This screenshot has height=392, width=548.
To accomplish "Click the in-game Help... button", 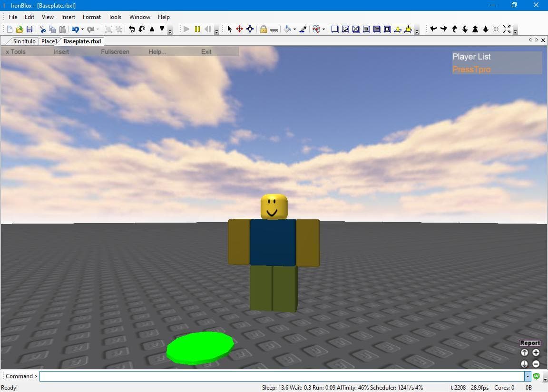I will tap(157, 52).
